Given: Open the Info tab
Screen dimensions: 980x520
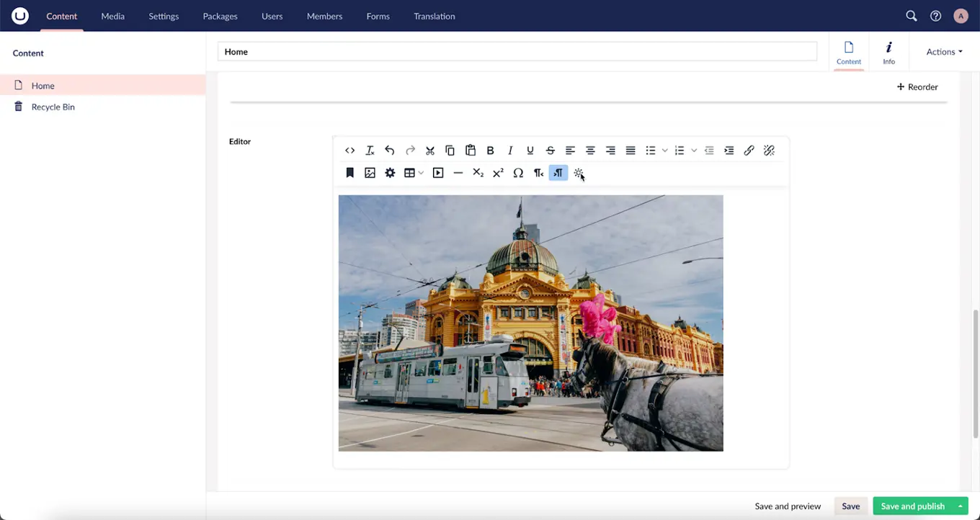Looking at the screenshot, I should tap(888, 53).
